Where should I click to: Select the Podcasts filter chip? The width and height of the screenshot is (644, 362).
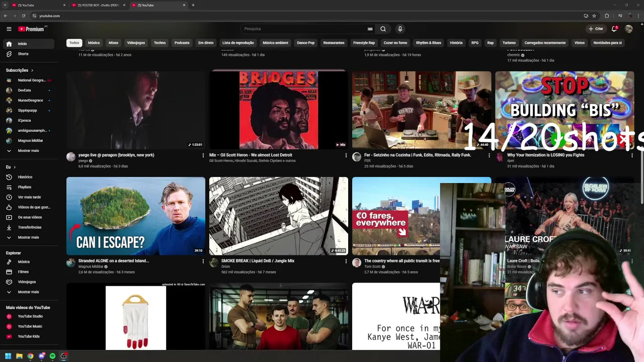pos(182,43)
